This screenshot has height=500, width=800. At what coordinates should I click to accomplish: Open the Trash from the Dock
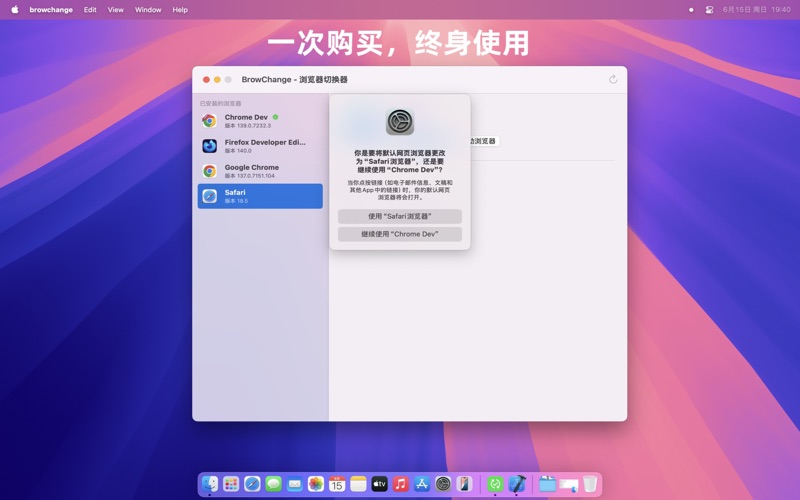590,484
